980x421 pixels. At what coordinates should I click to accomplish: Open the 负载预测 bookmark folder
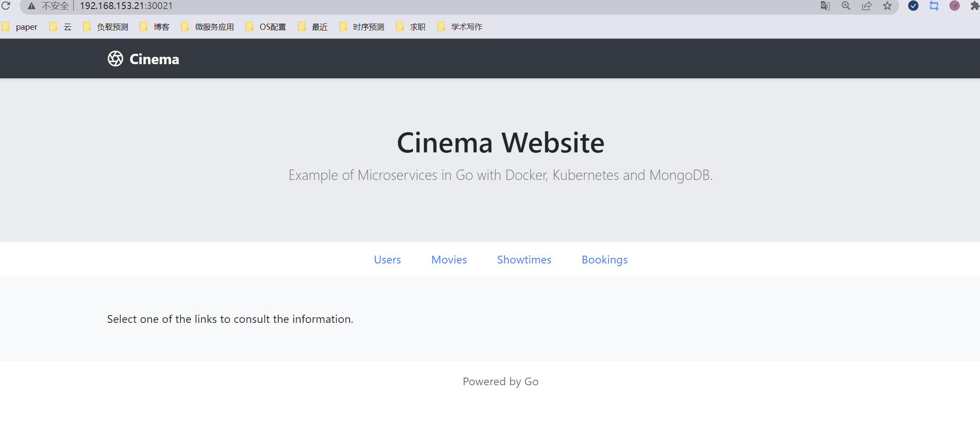coord(106,27)
